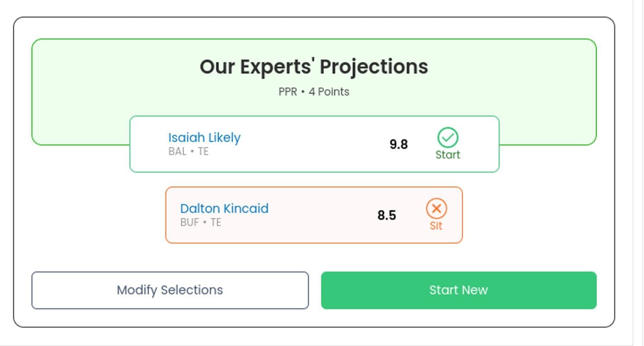Click white area left of Kincaid card
Screen dimensions: 644x346
[95, 215]
